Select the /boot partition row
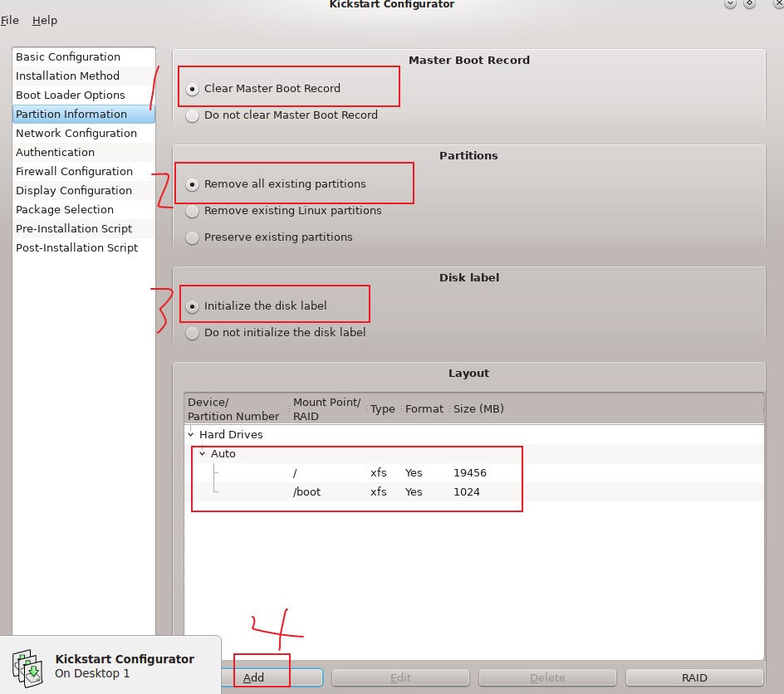This screenshot has width=784, height=694. (474, 492)
